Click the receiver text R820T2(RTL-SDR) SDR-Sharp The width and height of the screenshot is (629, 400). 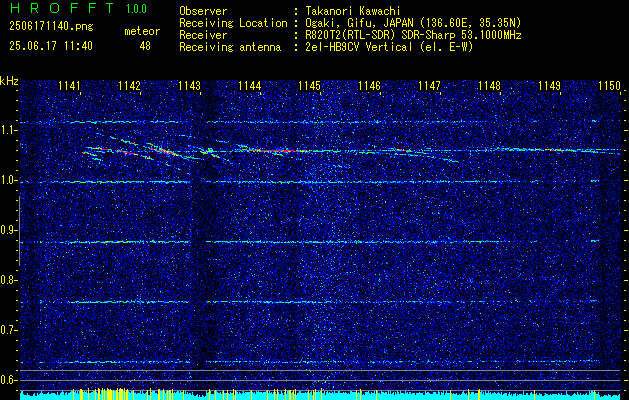[x=380, y=35]
